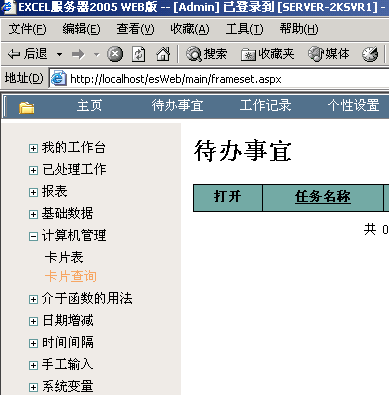This screenshot has height=395, width=389.
Task: Open the Back button history dropdown arrow
Action: [x=59, y=54]
